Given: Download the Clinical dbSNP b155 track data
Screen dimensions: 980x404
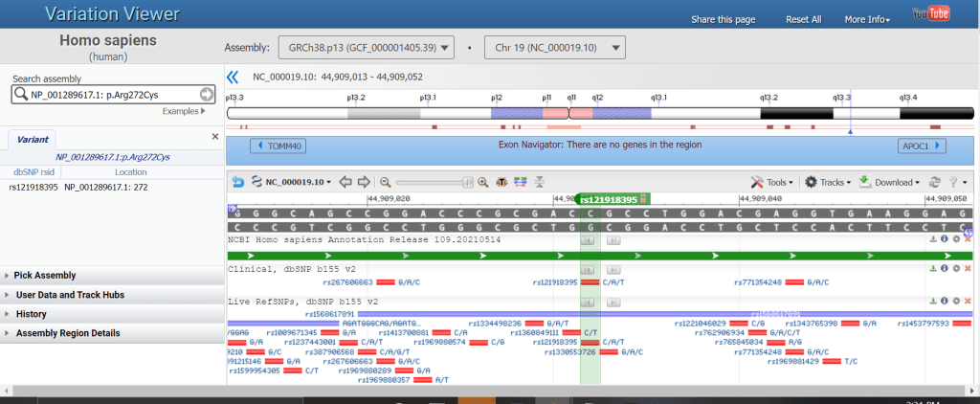Looking at the screenshot, I should [934, 268].
